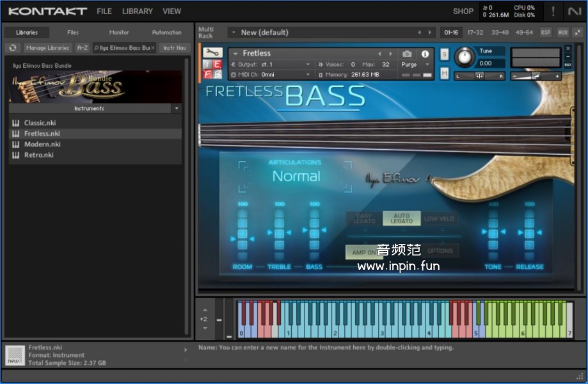Mute the Fretless instrument with M
Viewport: 588px width, 384px height.
445,74
